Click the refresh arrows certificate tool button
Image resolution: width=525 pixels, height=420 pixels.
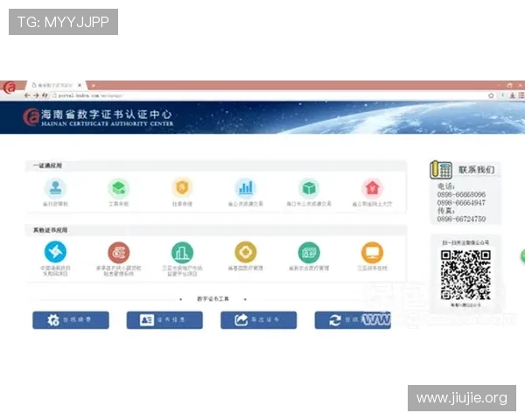(353, 320)
